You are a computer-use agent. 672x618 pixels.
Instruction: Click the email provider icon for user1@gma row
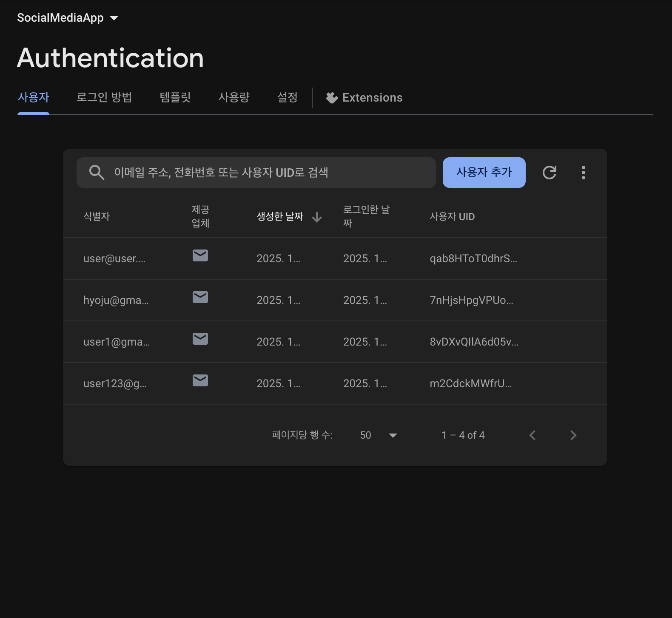pyautogui.click(x=200, y=339)
